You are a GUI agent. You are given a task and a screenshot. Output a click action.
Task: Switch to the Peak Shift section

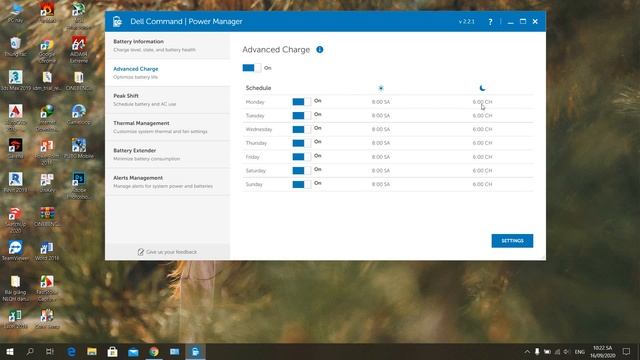coord(167,100)
